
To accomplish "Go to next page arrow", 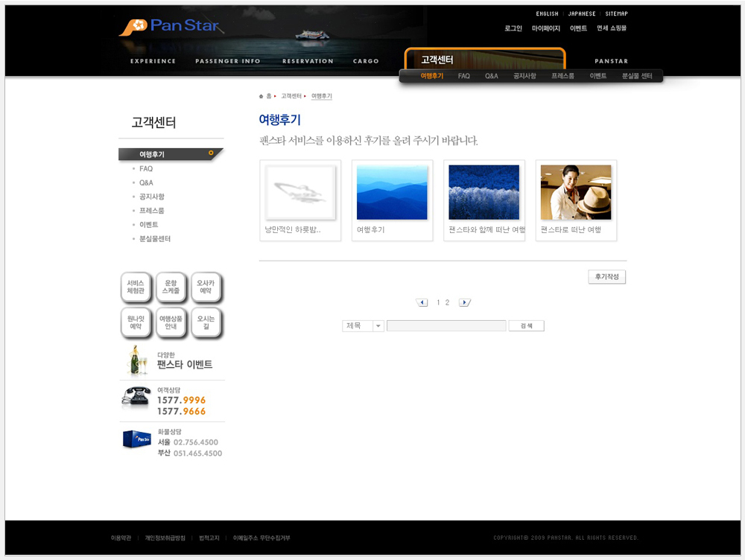I will [x=464, y=302].
